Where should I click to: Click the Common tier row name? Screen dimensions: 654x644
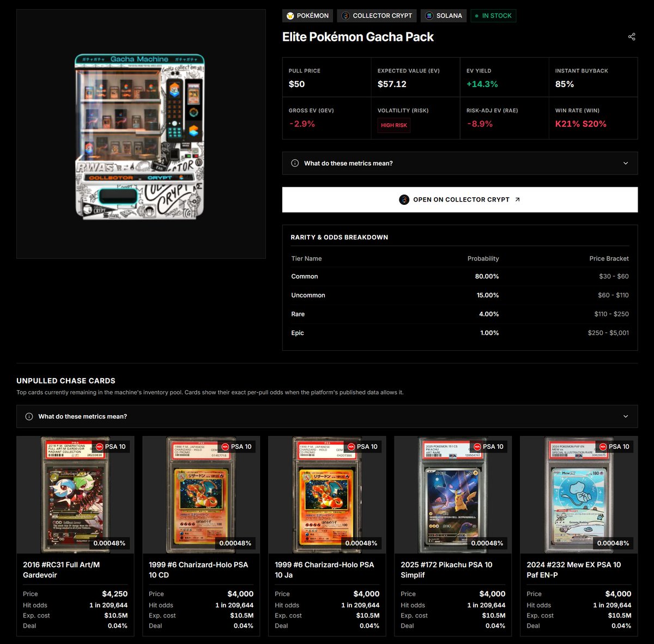coord(305,276)
